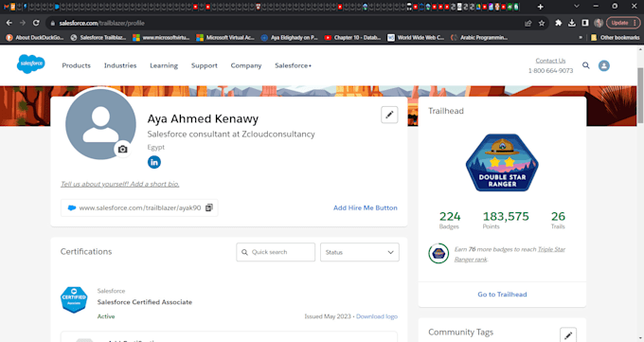This screenshot has width=644, height=342.
Task: Open the microsoftvirtu bookmark
Action: coord(161,37)
